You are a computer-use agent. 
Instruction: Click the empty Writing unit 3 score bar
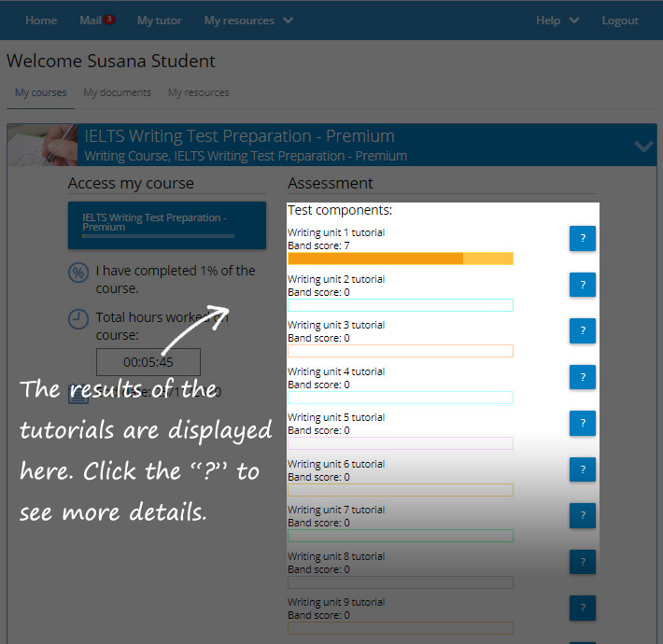(401, 351)
